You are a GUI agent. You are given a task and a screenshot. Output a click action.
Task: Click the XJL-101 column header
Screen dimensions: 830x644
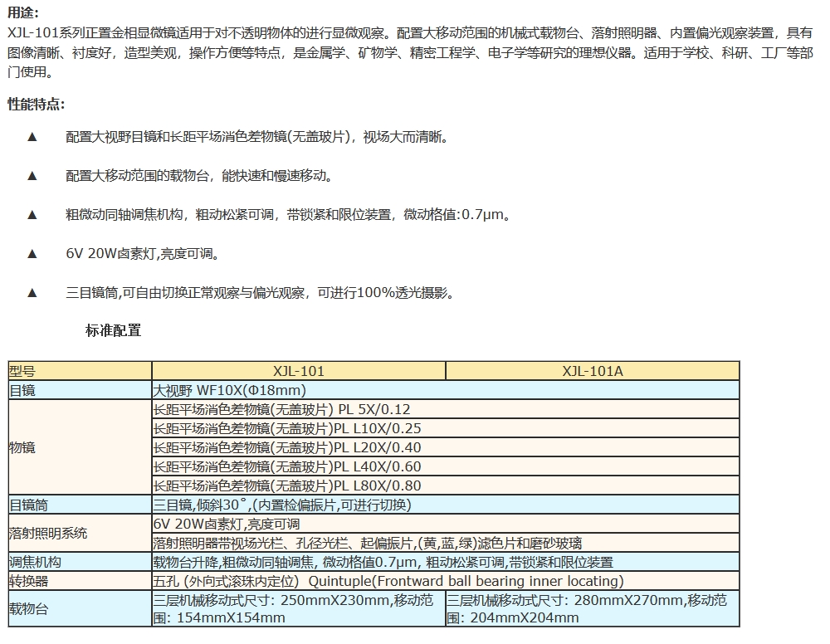point(299,371)
